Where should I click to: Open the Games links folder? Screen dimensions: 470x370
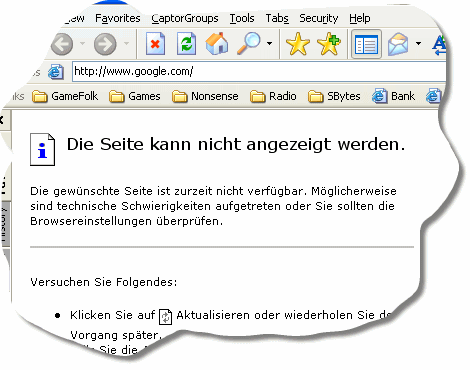pos(135,96)
